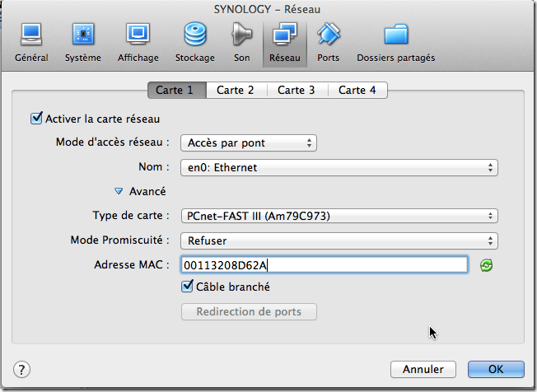Switch to the Carte 3 tab

pyautogui.click(x=297, y=90)
